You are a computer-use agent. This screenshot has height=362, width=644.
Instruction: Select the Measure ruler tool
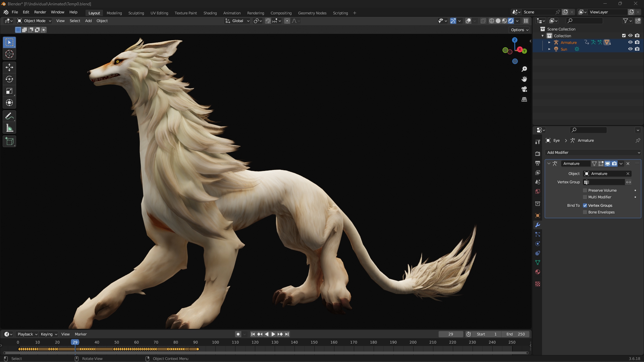9,128
